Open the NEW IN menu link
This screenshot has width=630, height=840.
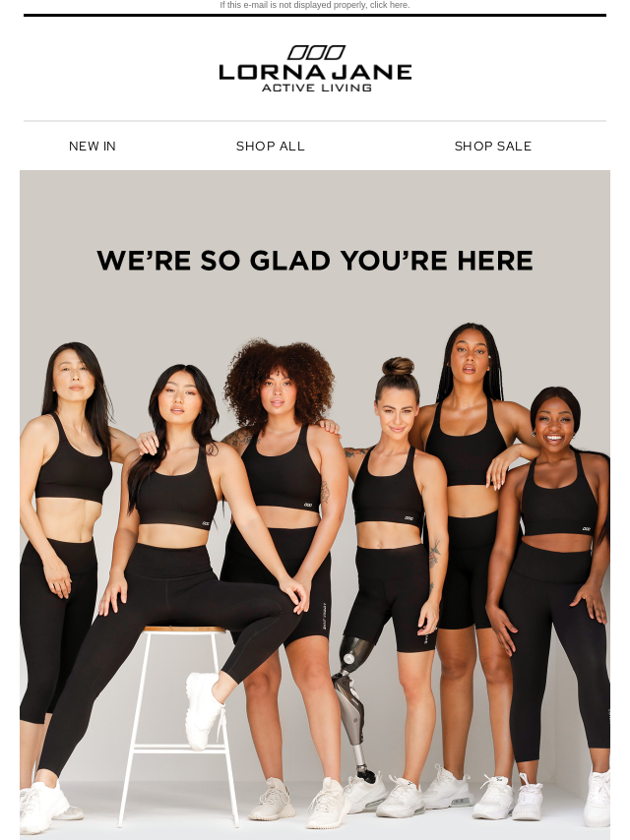(x=93, y=147)
